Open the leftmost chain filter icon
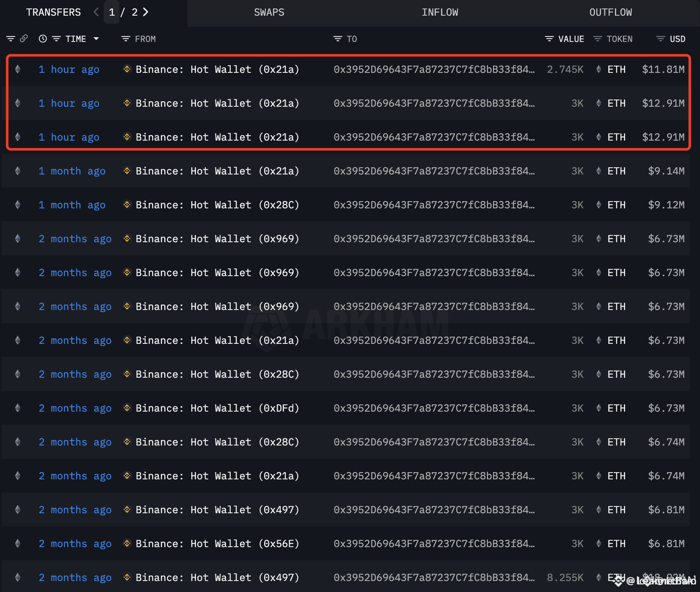 pos(11,39)
